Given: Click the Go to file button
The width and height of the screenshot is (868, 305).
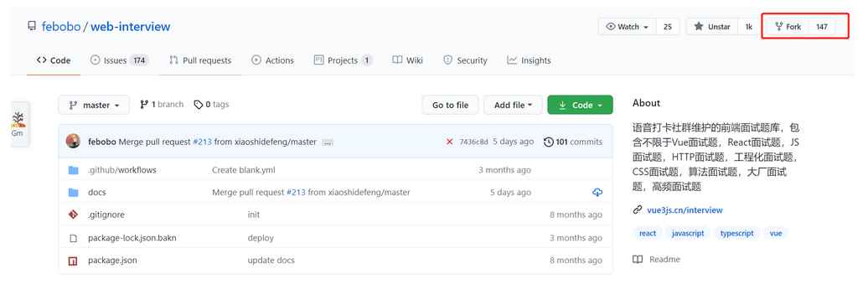Looking at the screenshot, I should coord(450,105).
